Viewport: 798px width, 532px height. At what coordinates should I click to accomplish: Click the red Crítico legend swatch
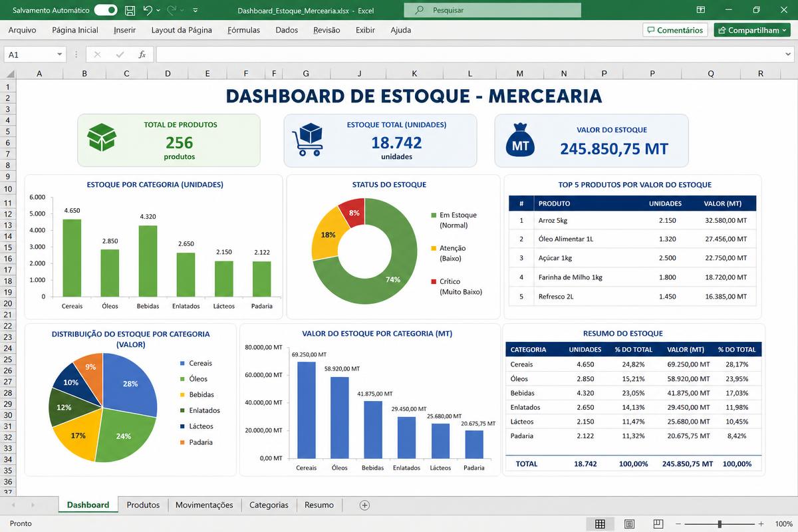click(x=434, y=282)
